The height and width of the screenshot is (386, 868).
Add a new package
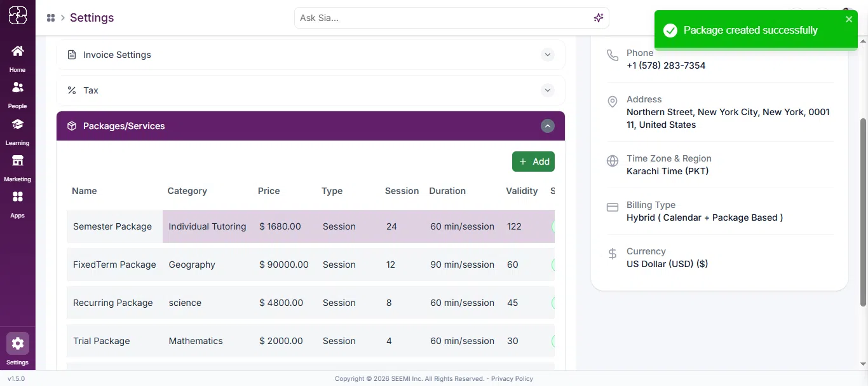coord(533,162)
